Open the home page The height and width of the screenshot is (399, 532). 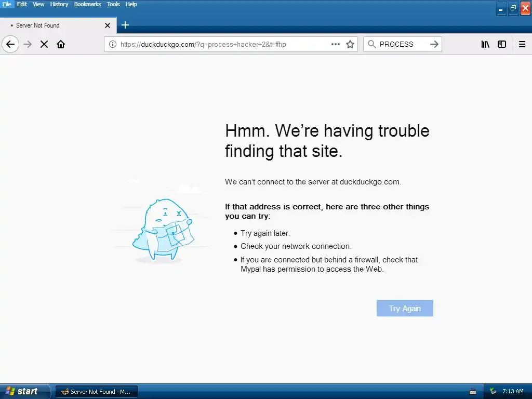61,44
